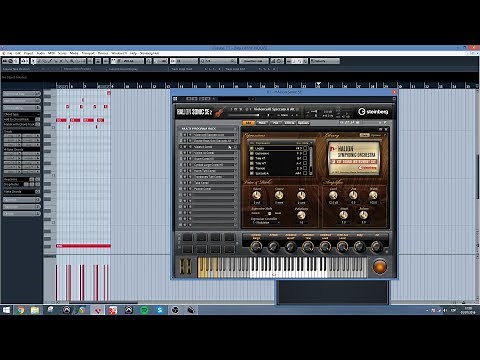Open the File menu in Cubase

point(10,53)
